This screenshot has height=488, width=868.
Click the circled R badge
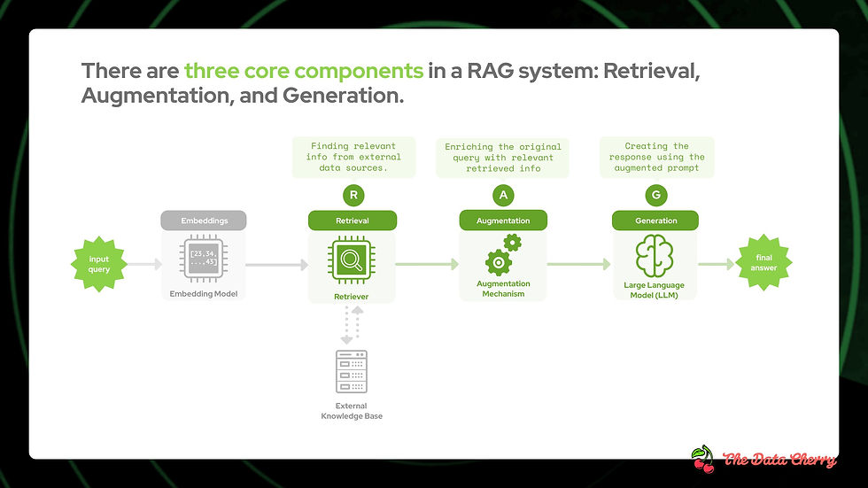[353, 196]
